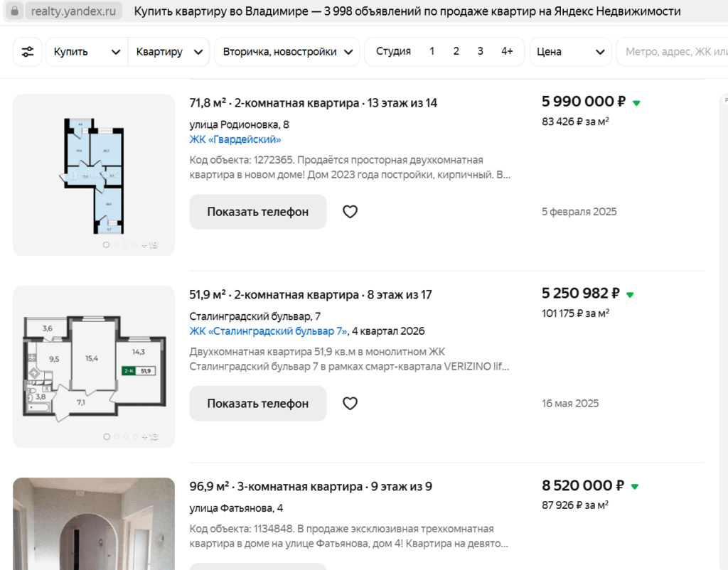Click the date 5 февраля 2025

(579, 212)
